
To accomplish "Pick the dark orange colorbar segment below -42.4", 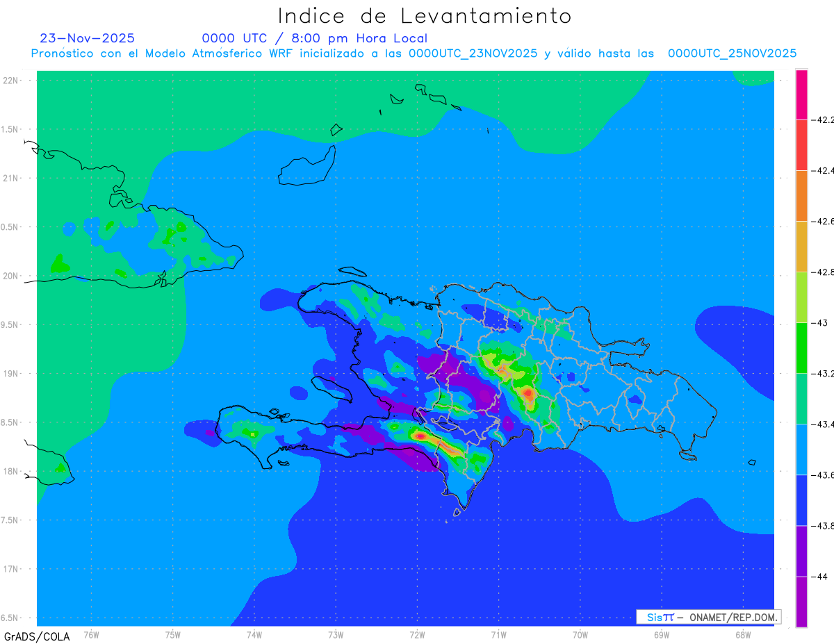I will tap(801, 195).
